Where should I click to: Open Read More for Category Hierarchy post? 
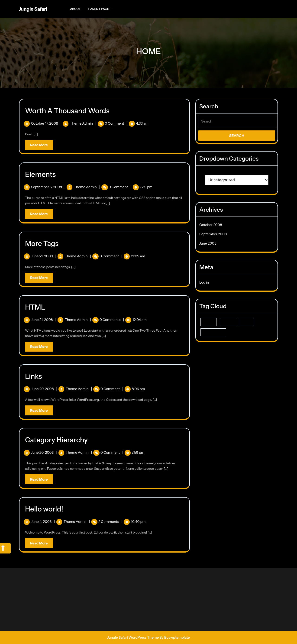coord(39,479)
